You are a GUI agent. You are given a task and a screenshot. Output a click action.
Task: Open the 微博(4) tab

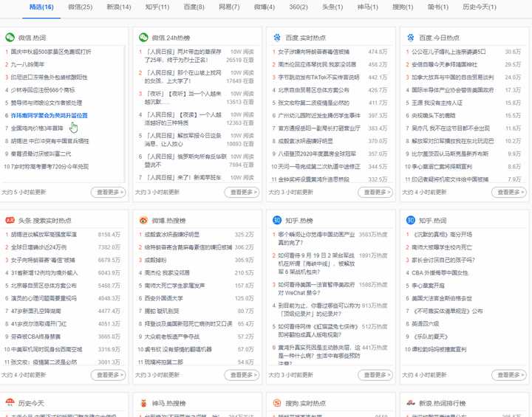265,7
